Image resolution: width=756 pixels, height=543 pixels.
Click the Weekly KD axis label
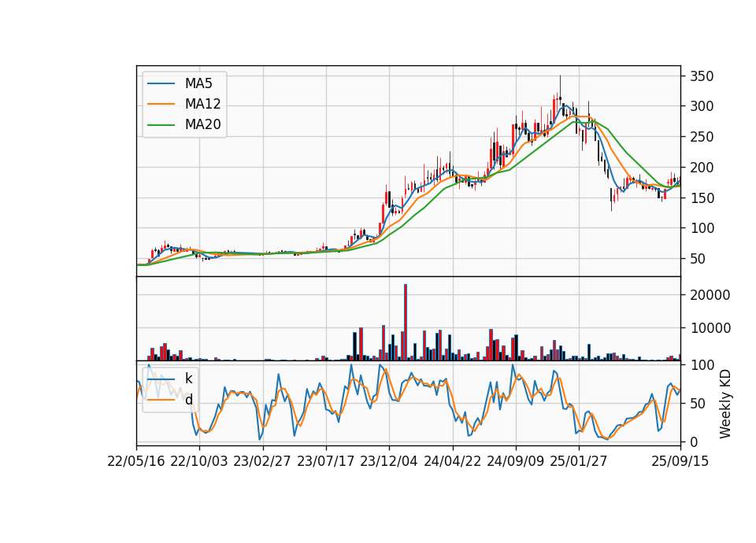click(724, 404)
